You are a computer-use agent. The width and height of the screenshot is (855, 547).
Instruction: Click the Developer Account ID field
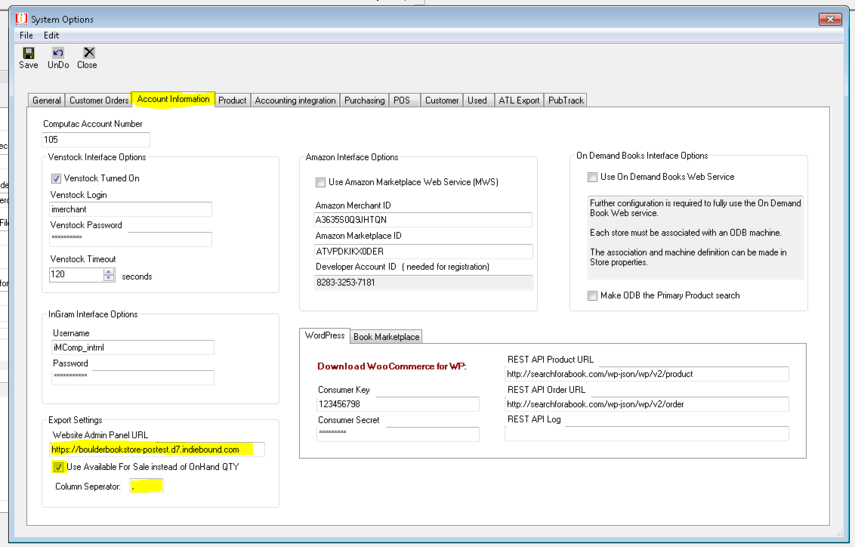point(423,282)
